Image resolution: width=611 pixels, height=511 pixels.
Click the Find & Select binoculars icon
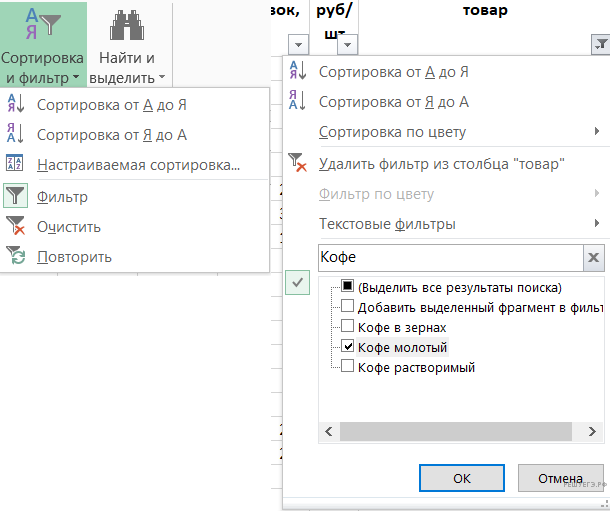coord(127,24)
